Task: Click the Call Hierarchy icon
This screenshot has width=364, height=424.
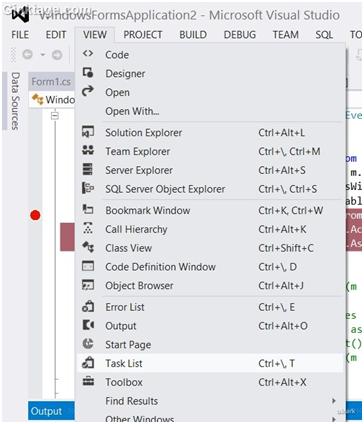Action: pyautogui.click(x=88, y=229)
